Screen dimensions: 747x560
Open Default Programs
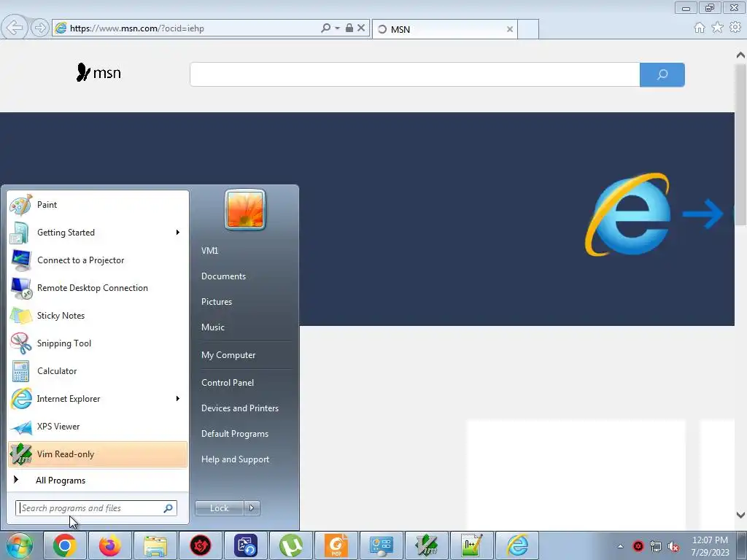click(x=235, y=434)
